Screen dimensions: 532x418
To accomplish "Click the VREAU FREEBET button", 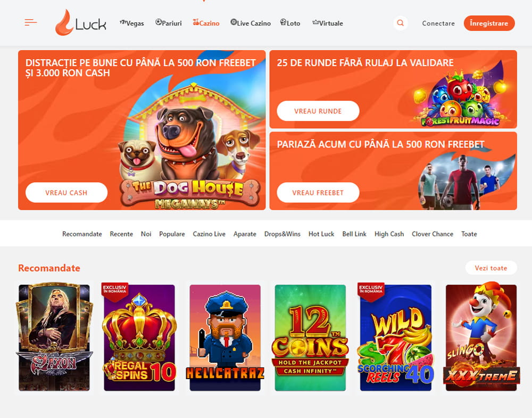I will point(318,193).
